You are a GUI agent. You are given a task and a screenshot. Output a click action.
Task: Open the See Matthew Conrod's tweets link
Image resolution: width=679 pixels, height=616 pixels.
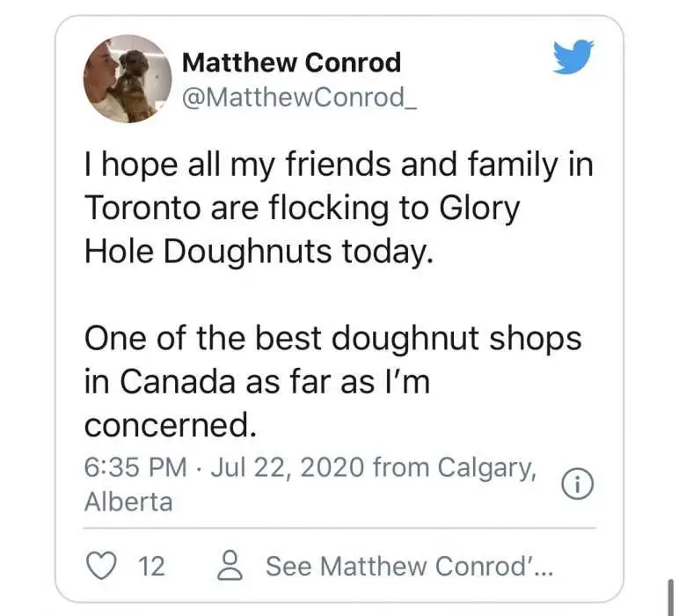tap(409, 566)
